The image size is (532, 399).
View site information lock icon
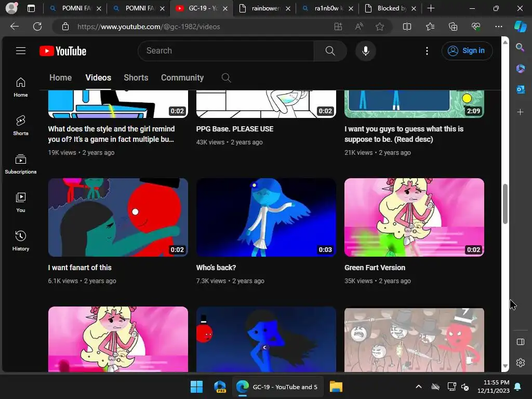(x=65, y=26)
